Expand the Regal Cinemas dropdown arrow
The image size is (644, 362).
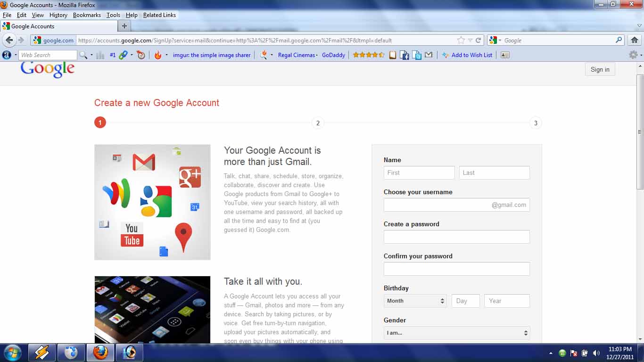point(317,55)
